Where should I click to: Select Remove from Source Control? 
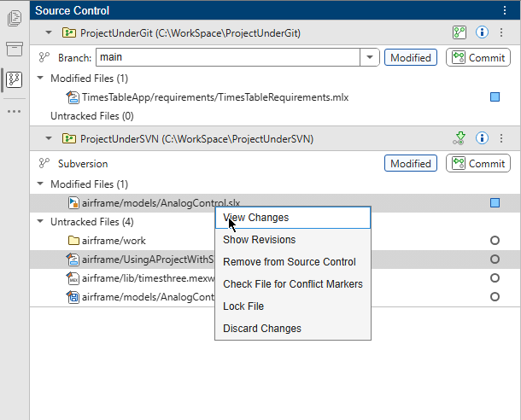click(293, 262)
